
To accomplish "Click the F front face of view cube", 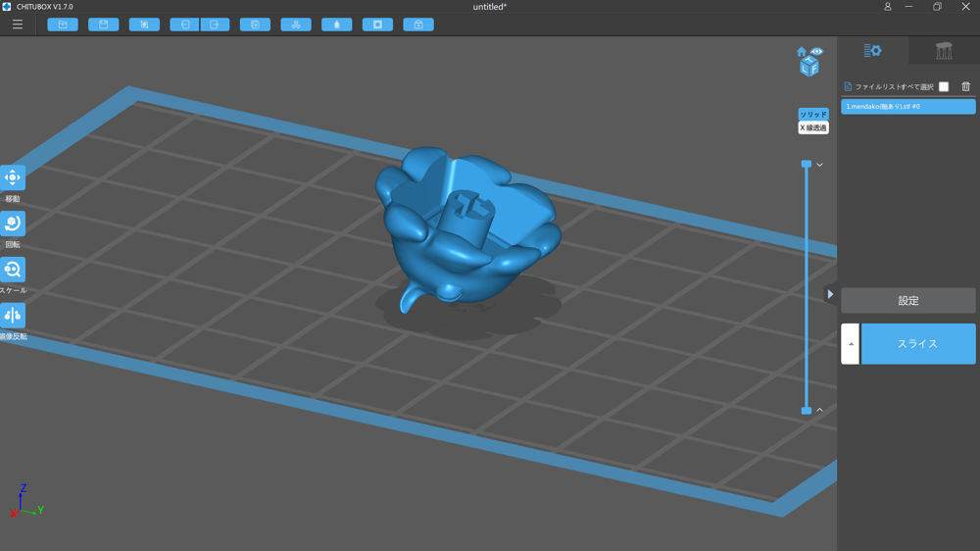I will [x=813, y=69].
